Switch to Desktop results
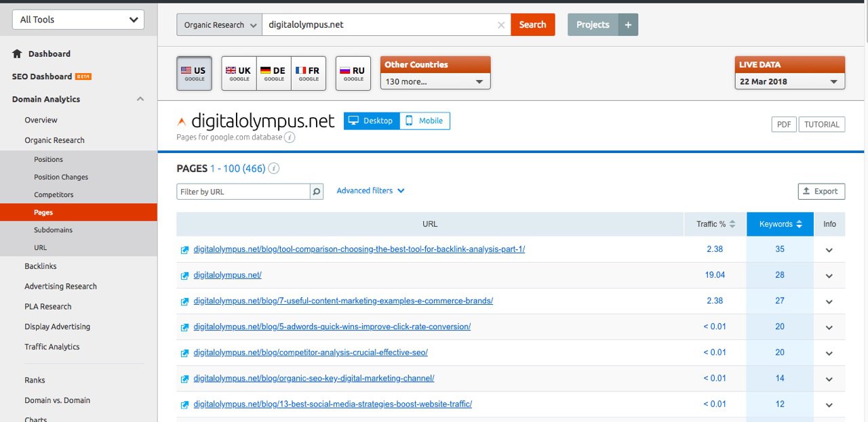Screen dimensions: 868x422 (372, 121)
